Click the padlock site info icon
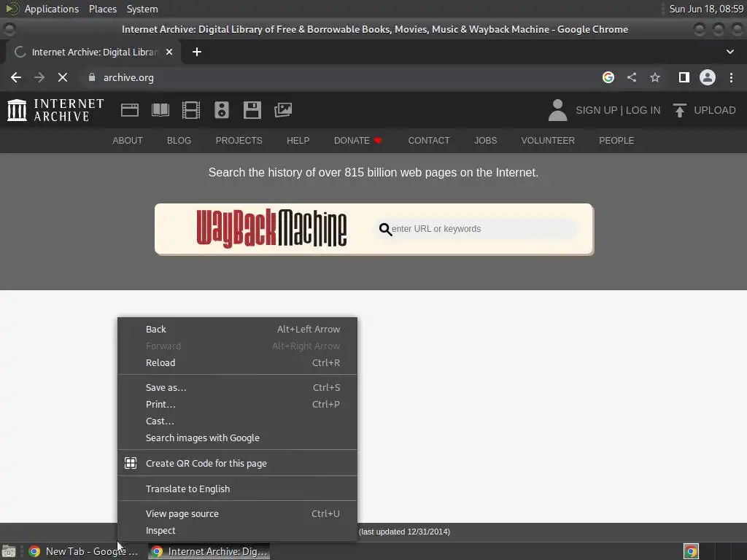 (92, 77)
